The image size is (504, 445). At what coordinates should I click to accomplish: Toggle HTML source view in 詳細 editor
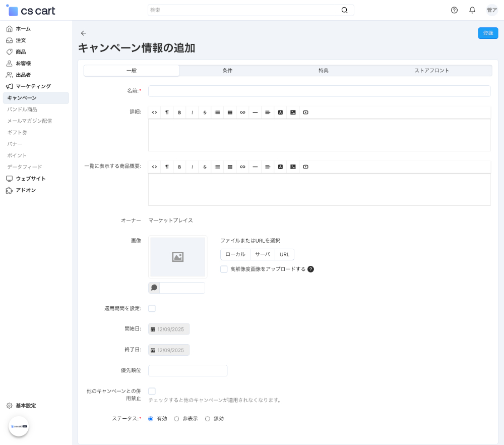[x=154, y=113]
